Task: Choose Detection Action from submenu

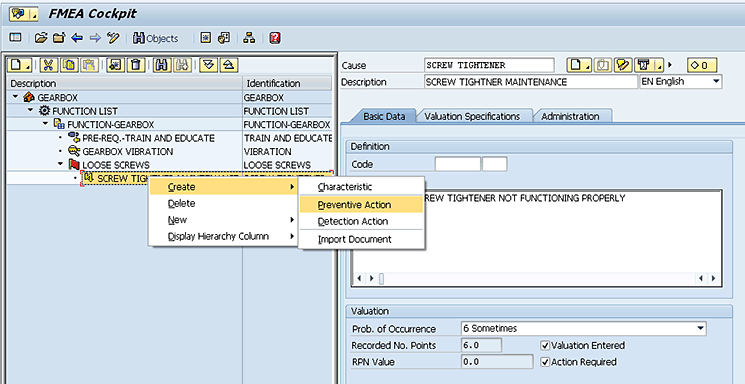Action: (x=361, y=221)
